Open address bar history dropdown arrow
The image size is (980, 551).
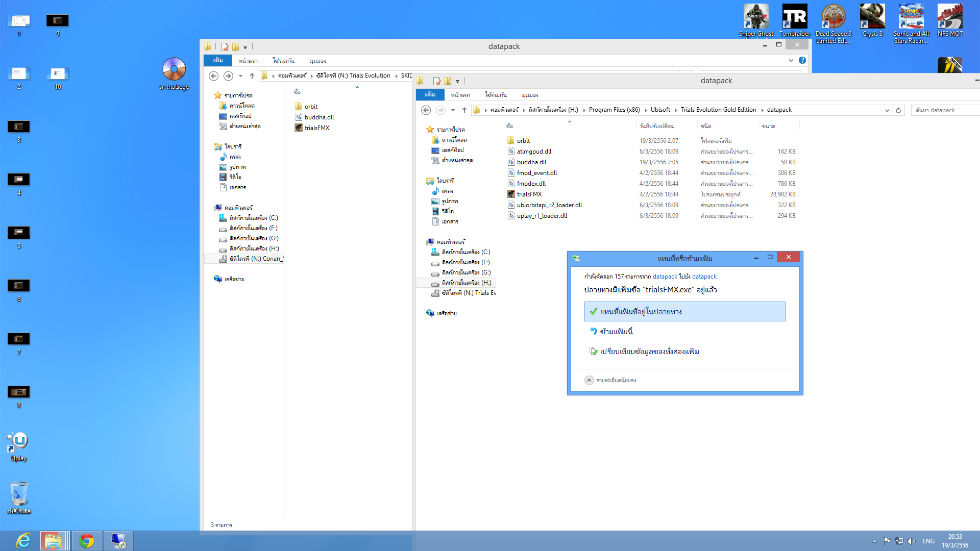[887, 110]
